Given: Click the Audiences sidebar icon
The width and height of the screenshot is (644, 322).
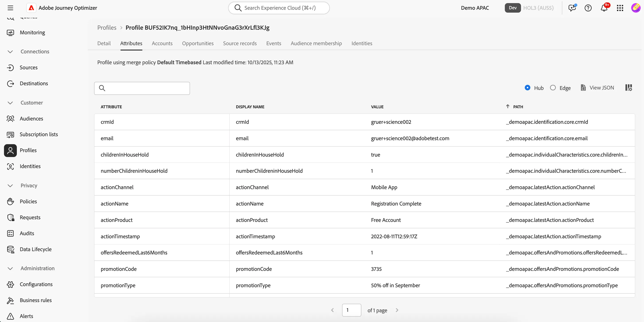Looking at the screenshot, I should (10, 119).
